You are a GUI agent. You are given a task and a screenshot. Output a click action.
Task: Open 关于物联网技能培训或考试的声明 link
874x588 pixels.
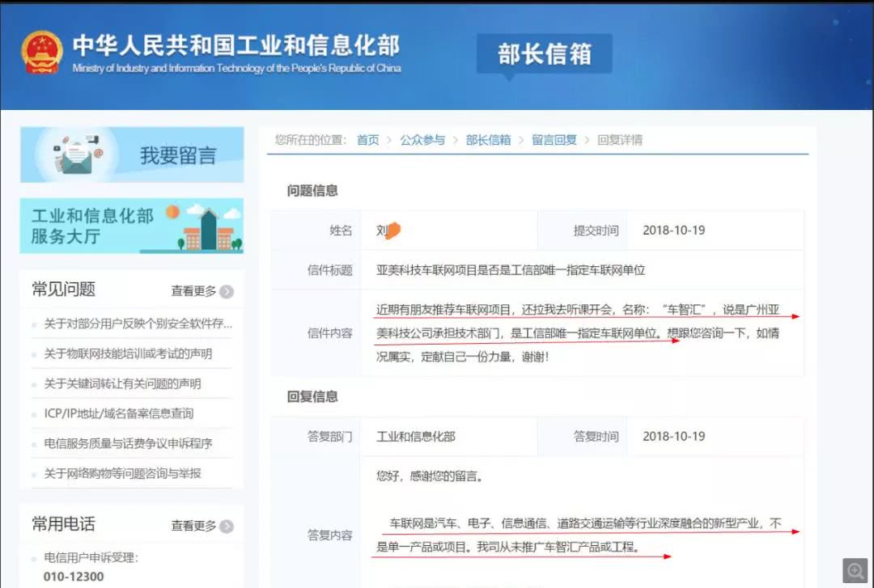[x=128, y=353]
